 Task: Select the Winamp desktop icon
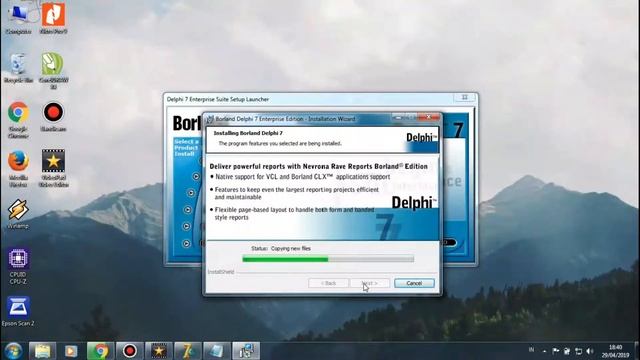coord(18,214)
